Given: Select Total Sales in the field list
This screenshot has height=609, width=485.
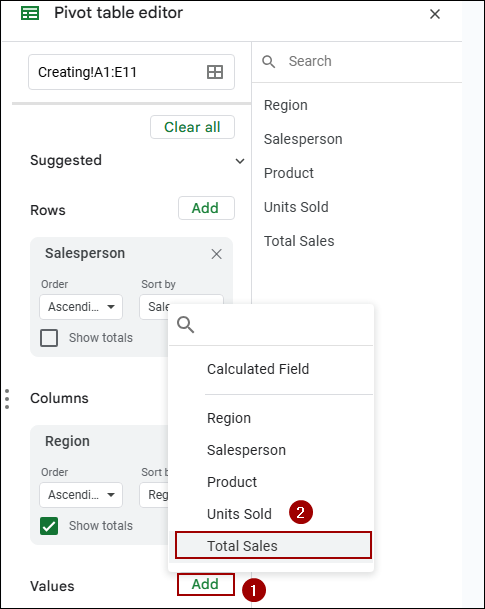Looking at the screenshot, I should click(299, 241).
